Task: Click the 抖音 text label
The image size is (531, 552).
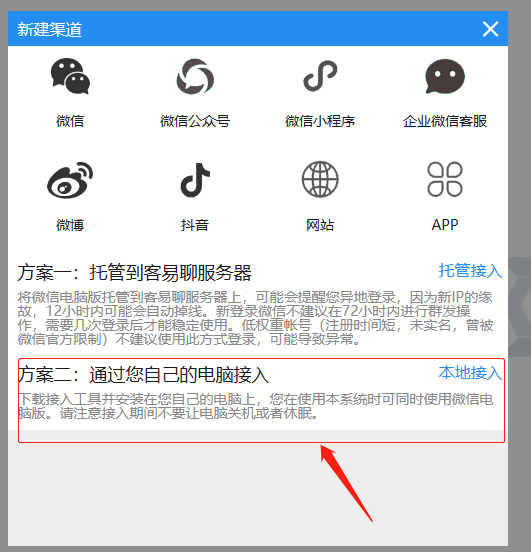Action: tap(195, 225)
